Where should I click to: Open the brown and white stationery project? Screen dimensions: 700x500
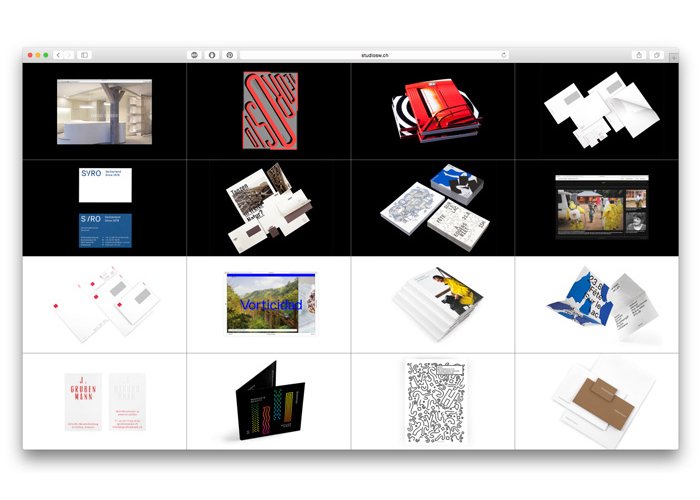604,403
